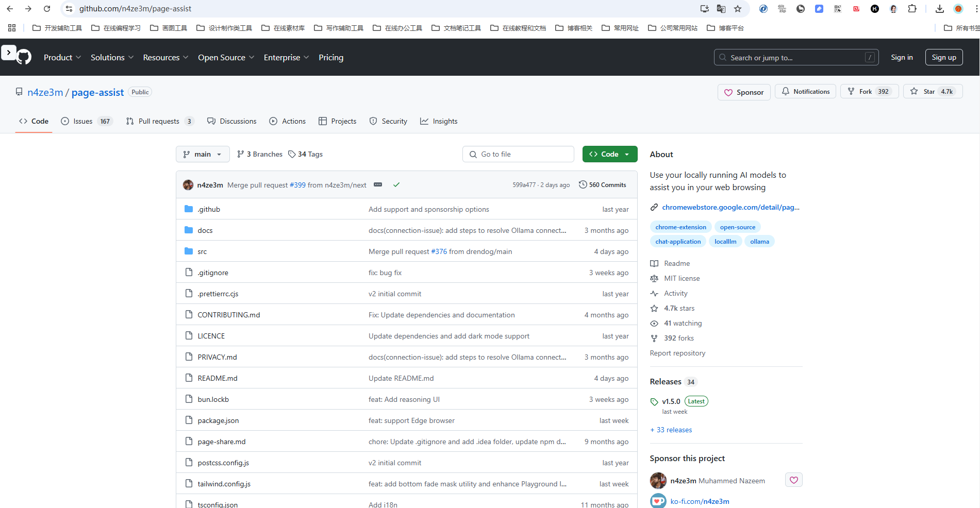Screen dimensions: 980x508
Task: Click n4ze3m avatar in sponsor section
Action: coord(658,481)
